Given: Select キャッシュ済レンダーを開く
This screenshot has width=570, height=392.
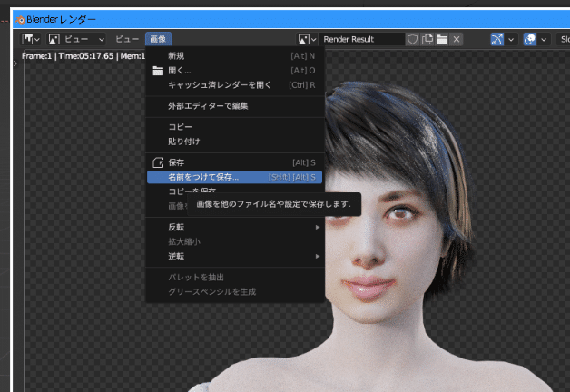Looking at the screenshot, I should click(x=234, y=85).
